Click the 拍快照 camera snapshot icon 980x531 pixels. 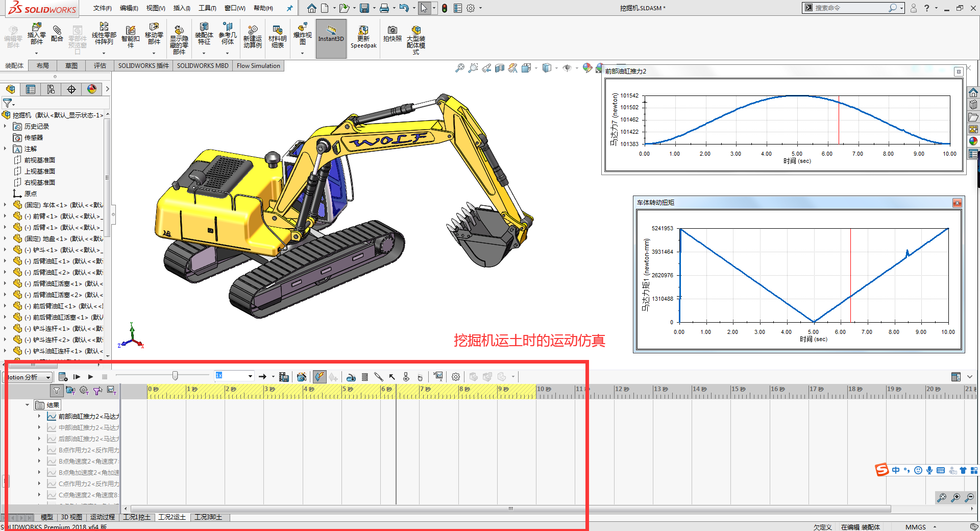[392, 32]
